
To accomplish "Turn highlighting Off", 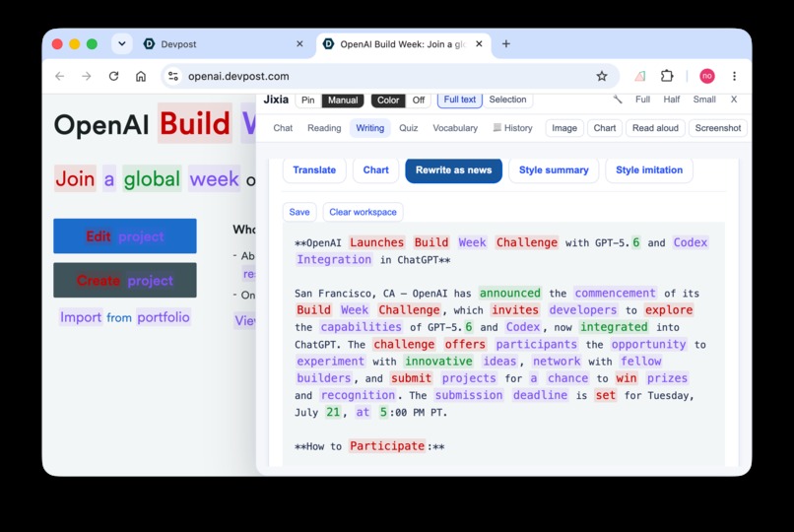I will 419,100.
